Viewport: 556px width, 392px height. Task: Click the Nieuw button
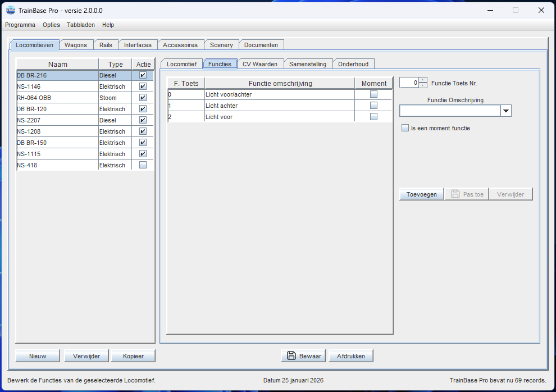click(x=38, y=355)
